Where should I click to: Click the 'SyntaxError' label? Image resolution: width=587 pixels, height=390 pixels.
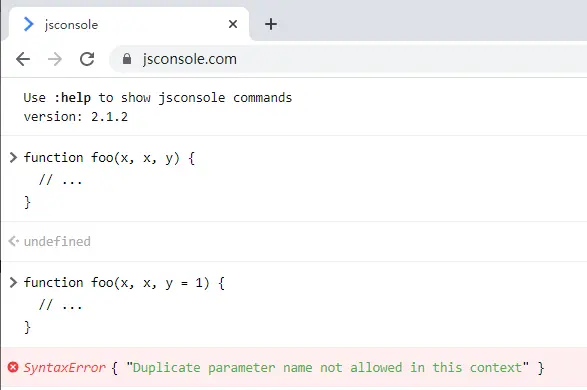tap(64, 368)
